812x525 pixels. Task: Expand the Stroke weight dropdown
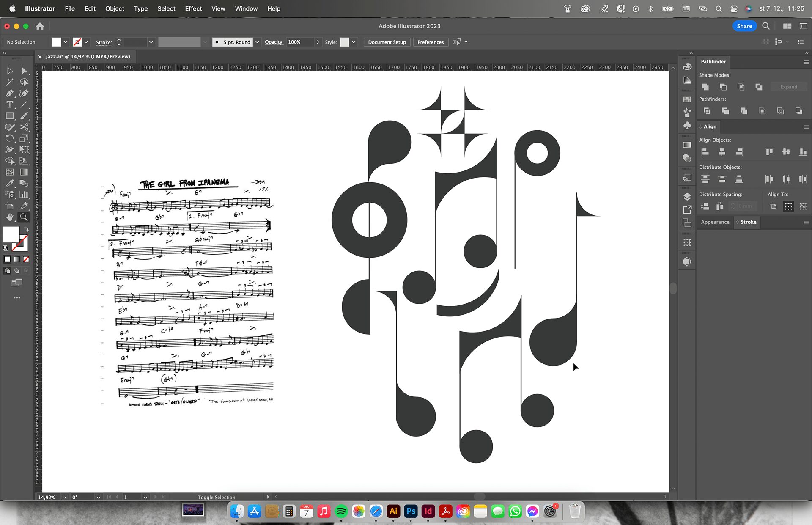tap(151, 42)
